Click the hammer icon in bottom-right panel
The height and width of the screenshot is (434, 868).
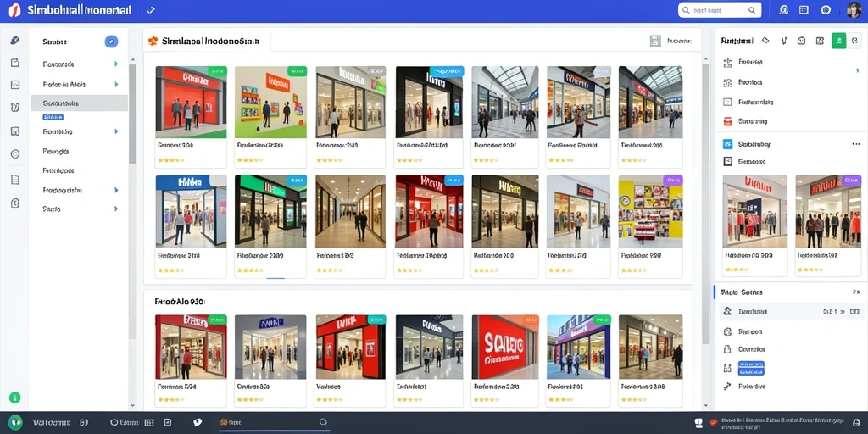tap(727, 386)
